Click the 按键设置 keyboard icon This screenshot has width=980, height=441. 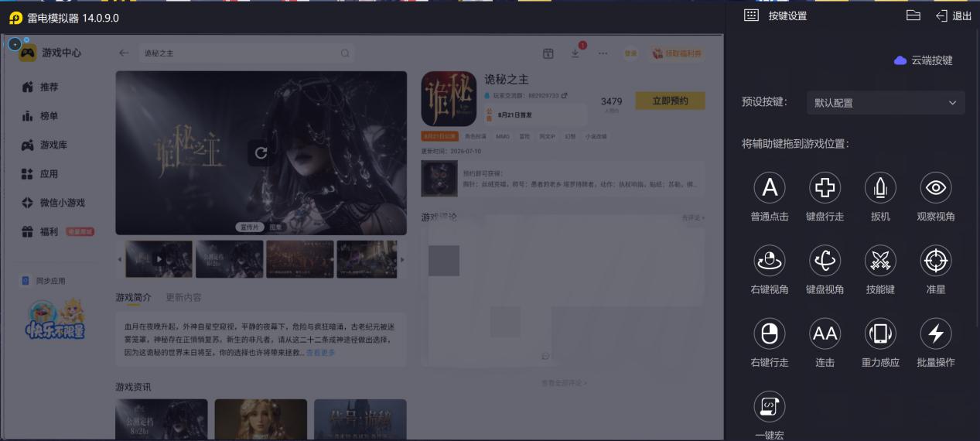[751, 15]
